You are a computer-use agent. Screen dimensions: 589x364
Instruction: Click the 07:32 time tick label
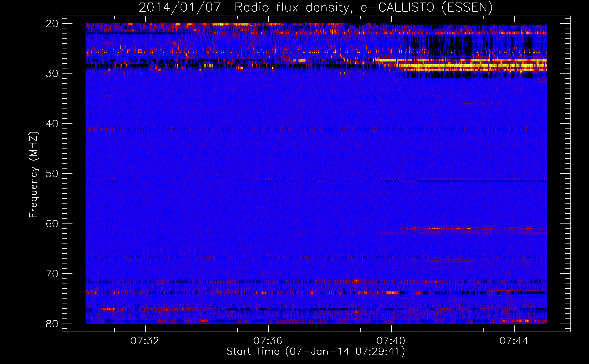145,341
